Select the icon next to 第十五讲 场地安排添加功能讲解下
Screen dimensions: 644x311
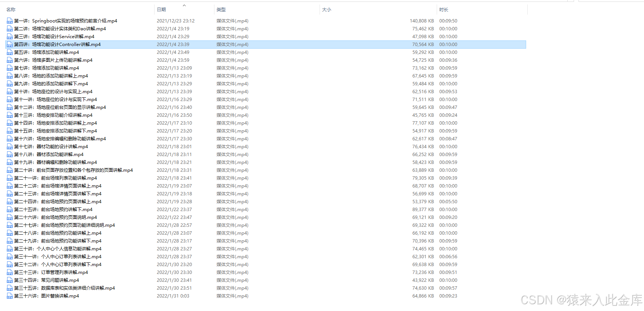pos(10,131)
